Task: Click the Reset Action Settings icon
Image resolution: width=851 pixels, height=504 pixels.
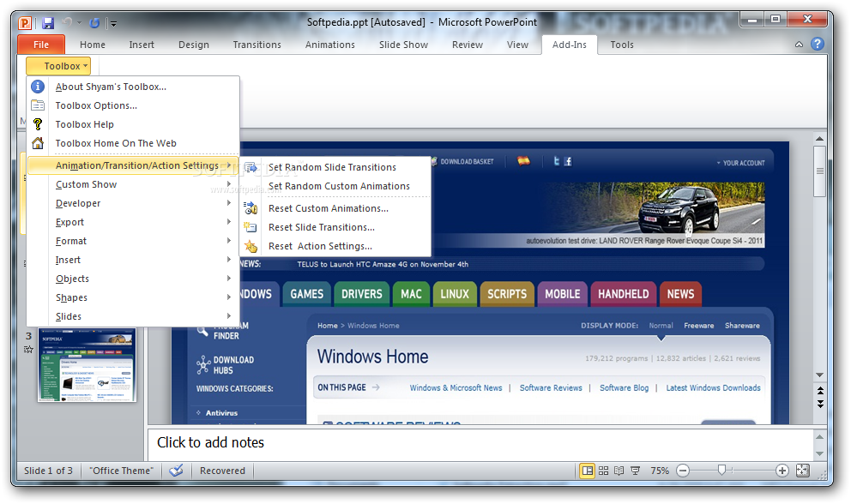Action: click(250, 246)
